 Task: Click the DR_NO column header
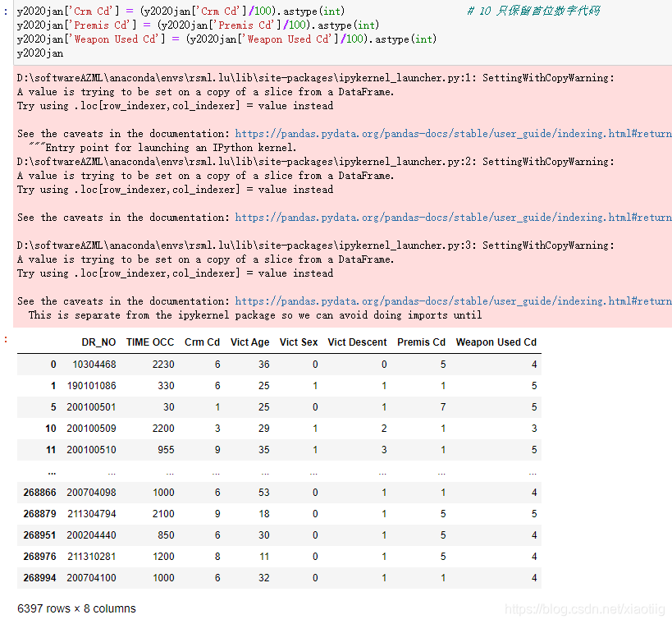pyautogui.click(x=98, y=342)
